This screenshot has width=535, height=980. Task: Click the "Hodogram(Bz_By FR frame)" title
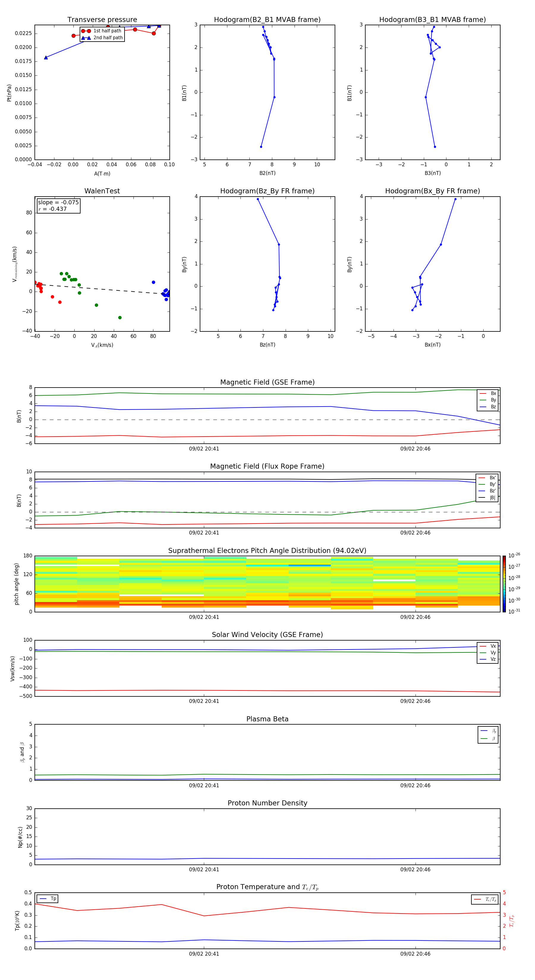267,191
